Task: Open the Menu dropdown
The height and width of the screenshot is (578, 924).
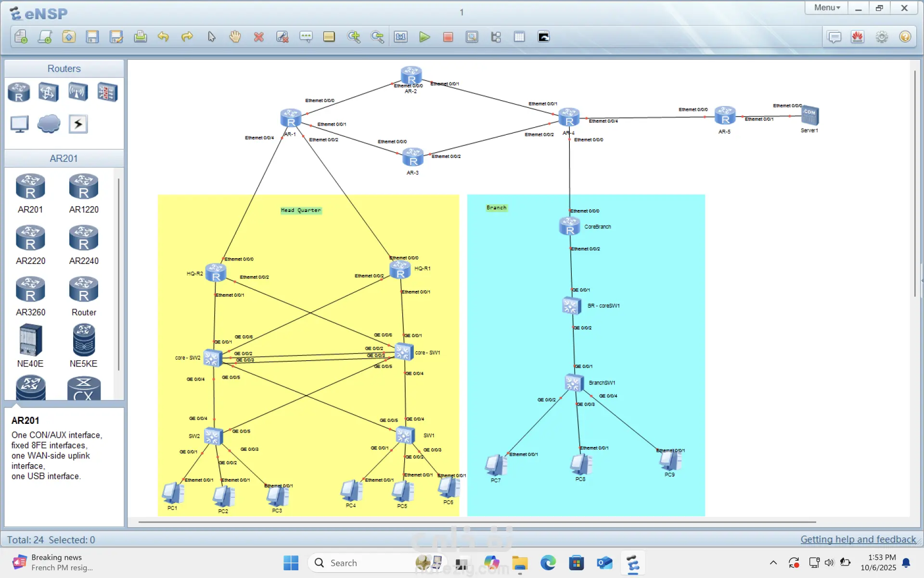Action: click(x=827, y=8)
